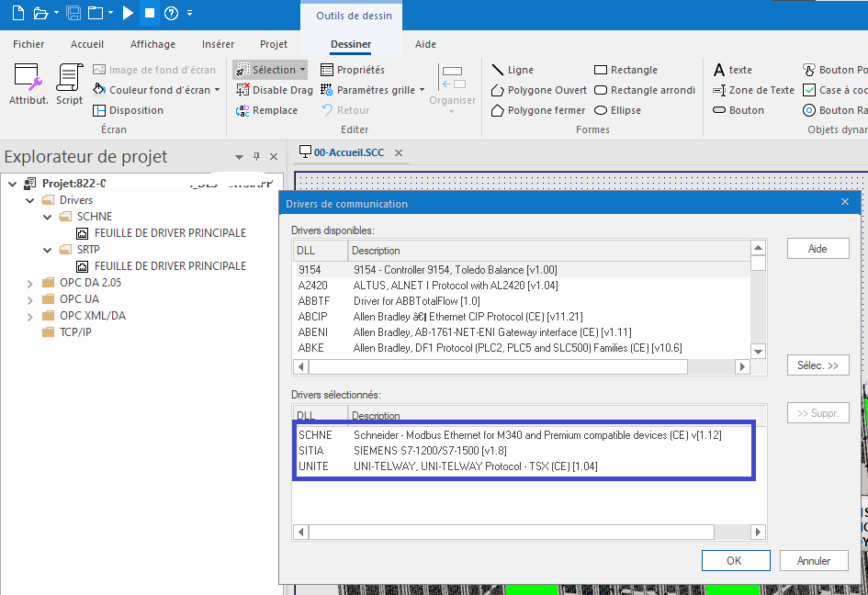The image size is (868, 595).
Task: Pin the Explorateur de projet panel
Action: 256,157
